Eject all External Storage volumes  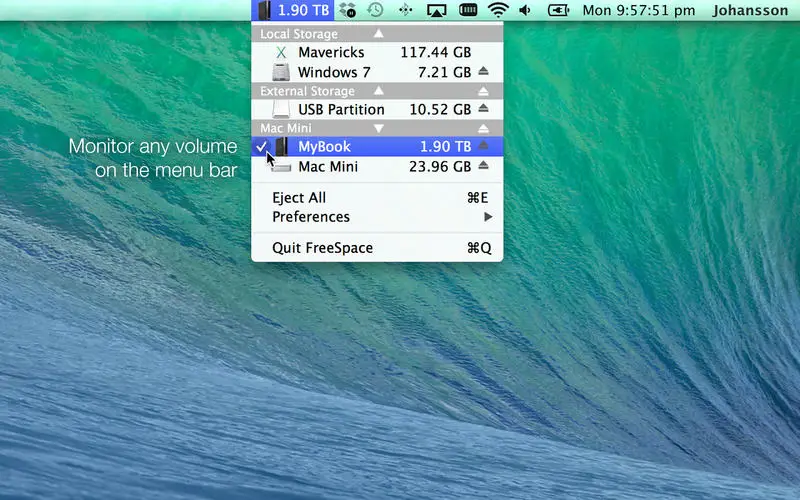pos(483,91)
